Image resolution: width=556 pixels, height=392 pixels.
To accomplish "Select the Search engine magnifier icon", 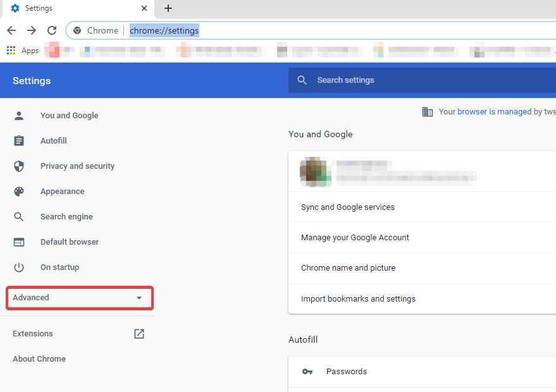I will pos(19,216).
